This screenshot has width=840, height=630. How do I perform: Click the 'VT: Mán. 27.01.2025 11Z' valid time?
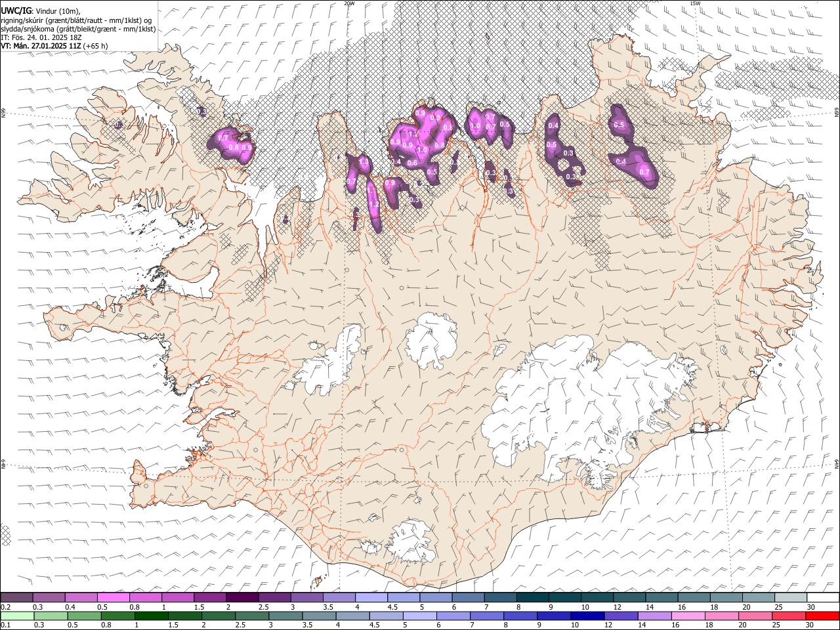pos(40,46)
